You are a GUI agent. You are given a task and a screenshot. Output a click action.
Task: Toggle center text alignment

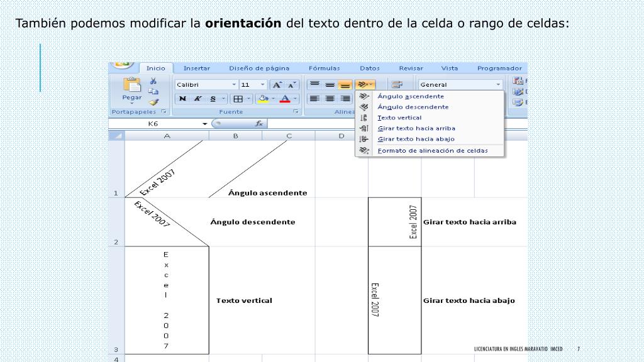(330, 99)
